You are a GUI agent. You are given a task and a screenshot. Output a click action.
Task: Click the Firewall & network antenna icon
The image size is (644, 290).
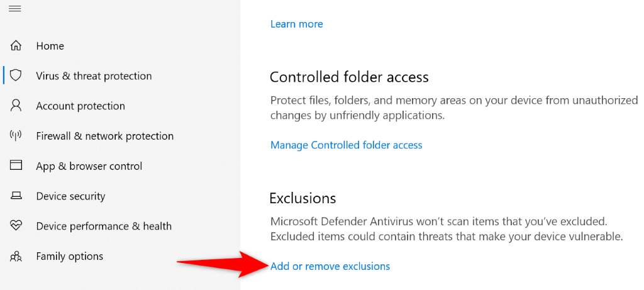[16, 136]
